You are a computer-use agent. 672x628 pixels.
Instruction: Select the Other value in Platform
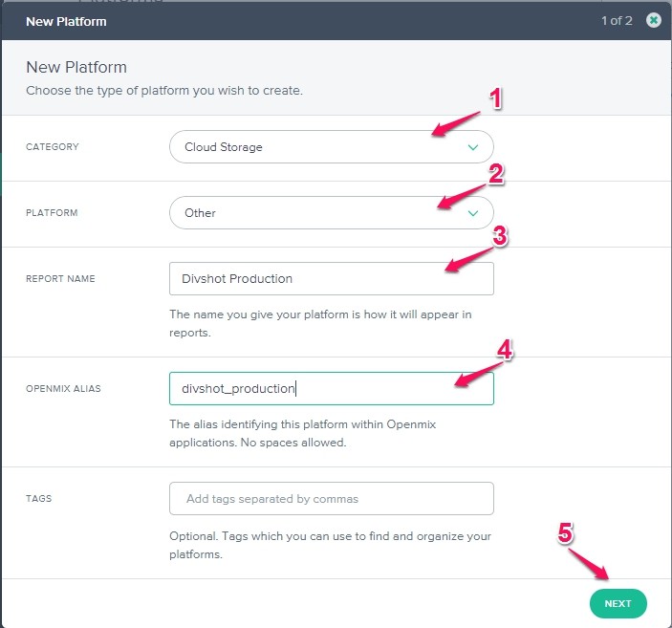(201, 213)
